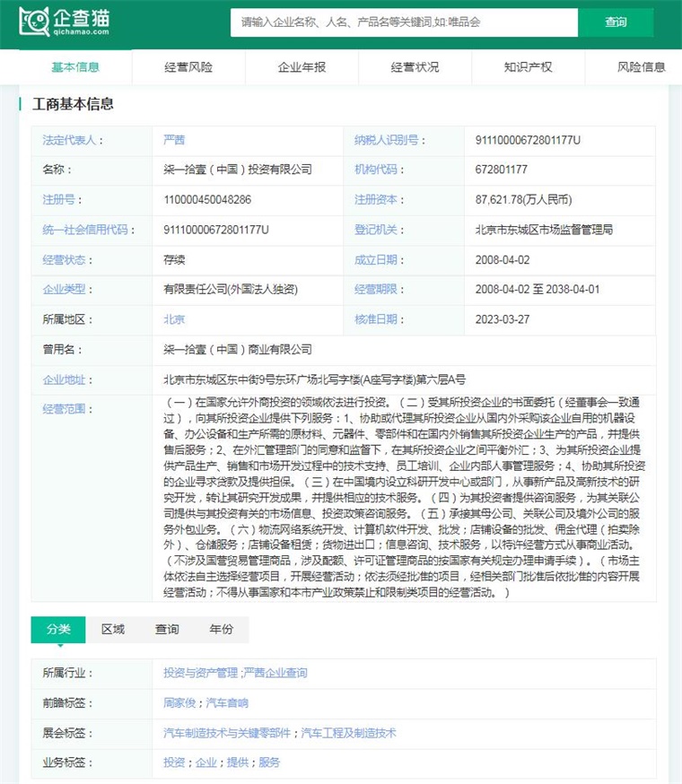Select the 知识产权 navigation tab
Image resolution: width=682 pixels, height=784 pixels.
[528, 67]
